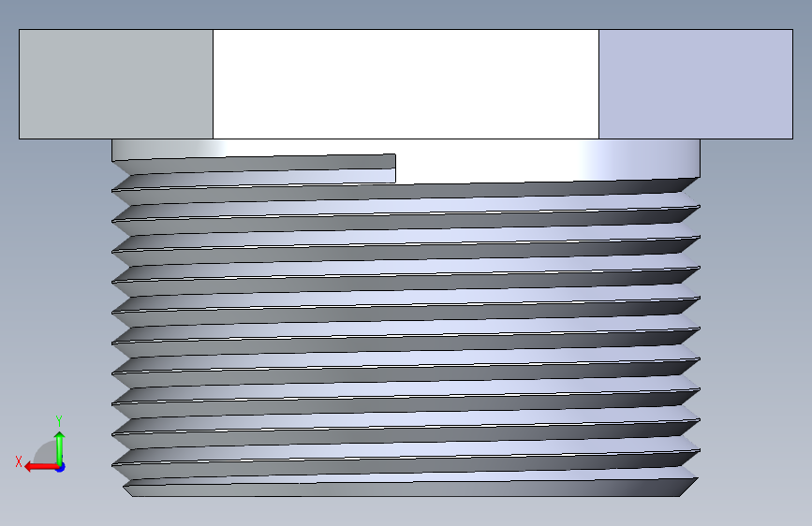Image resolution: width=812 pixels, height=526 pixels.
Task: Select the partial thread start below the neck
Action: pos(254,168)
